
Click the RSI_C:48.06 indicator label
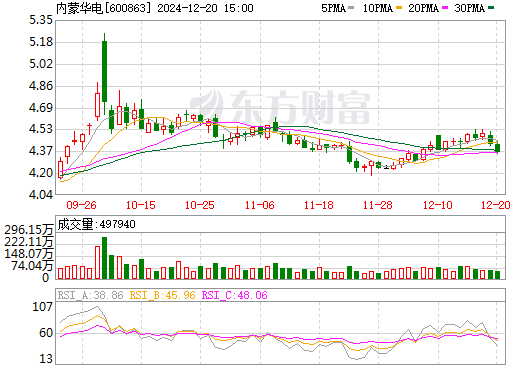[x=235, y=295]
